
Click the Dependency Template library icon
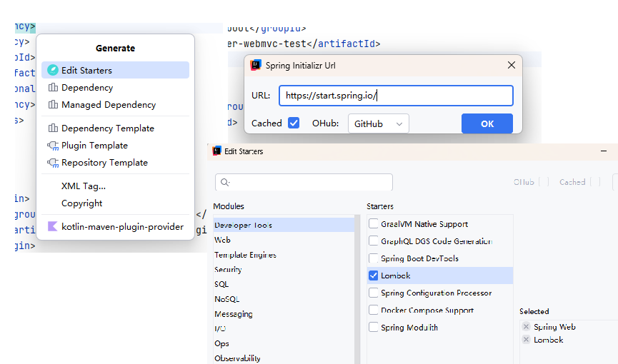53,128
